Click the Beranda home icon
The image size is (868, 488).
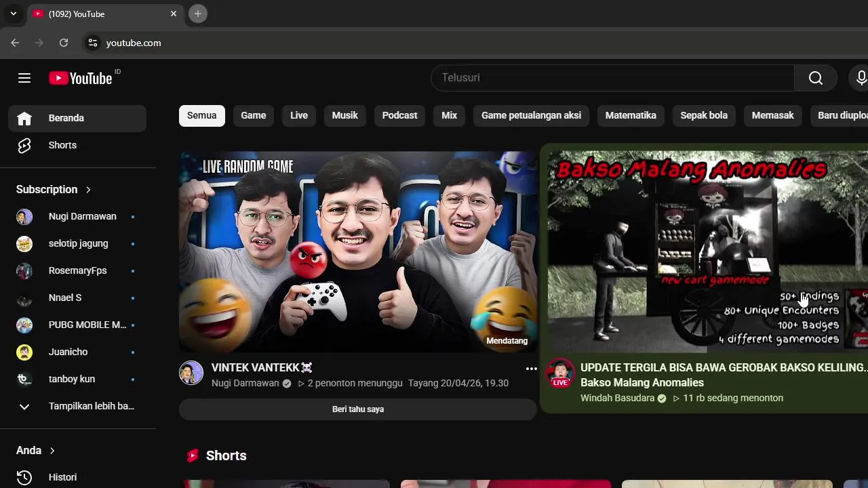pos(24,119)
